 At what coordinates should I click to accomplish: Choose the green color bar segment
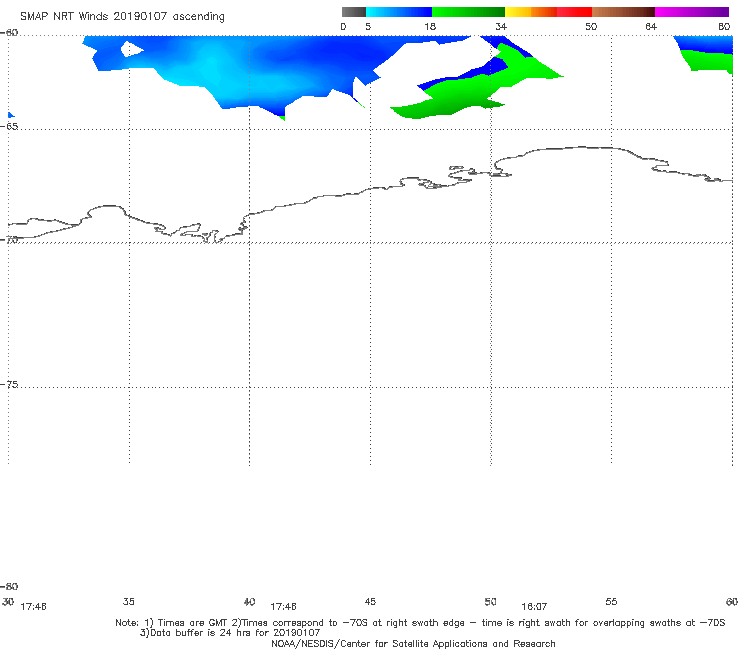[x=468, y=12]
